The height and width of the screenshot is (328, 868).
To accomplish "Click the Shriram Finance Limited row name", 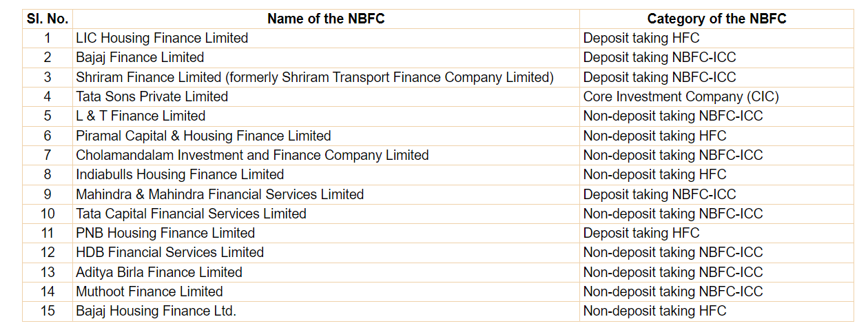I will pyautogui.click(x=315, y=77).
